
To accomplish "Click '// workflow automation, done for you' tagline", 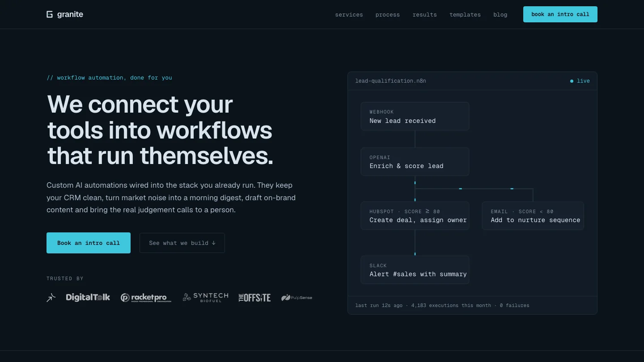I will coord(109,78).
